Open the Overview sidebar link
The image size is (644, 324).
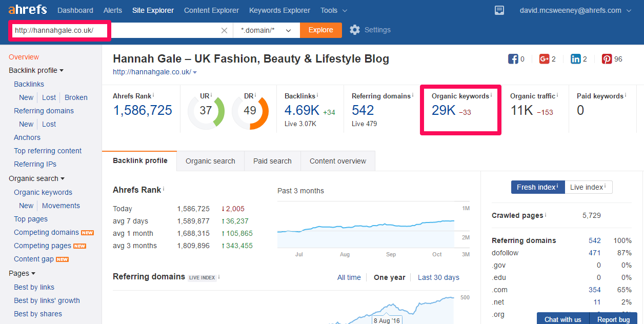click(24, 57)
